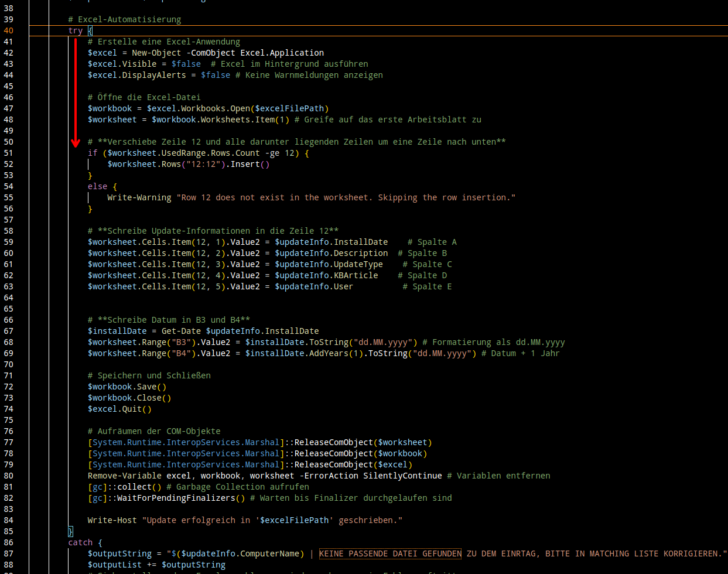Click the highlighted opening brace after try
The width and height of the screenshot is (728, 574).
tap(90, 30)
